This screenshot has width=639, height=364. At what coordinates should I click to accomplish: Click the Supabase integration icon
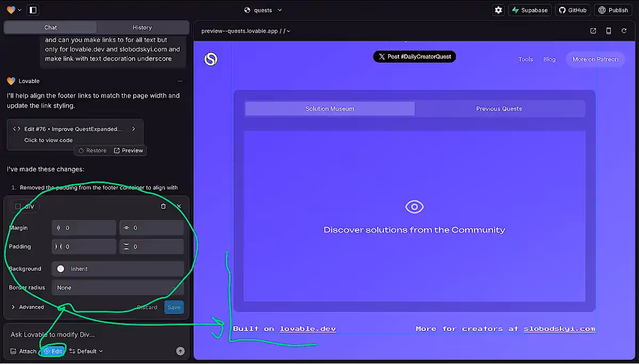click(x=529, y=10)
